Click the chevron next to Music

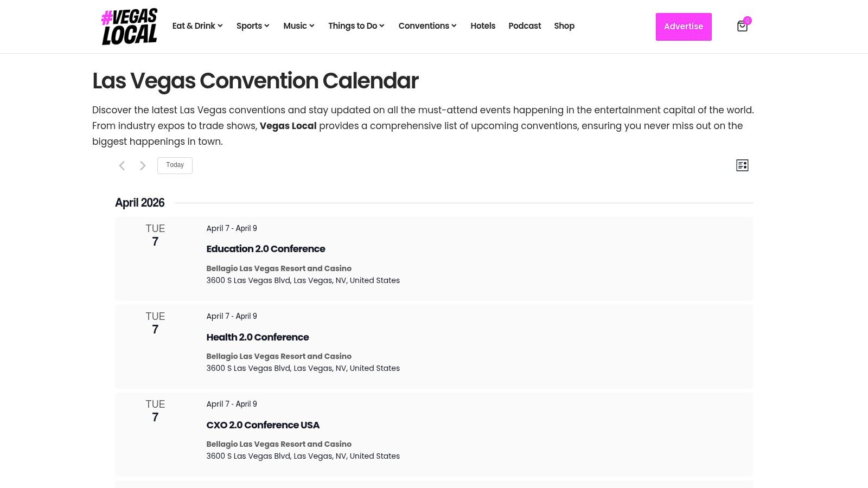click(x=312, y=25)
